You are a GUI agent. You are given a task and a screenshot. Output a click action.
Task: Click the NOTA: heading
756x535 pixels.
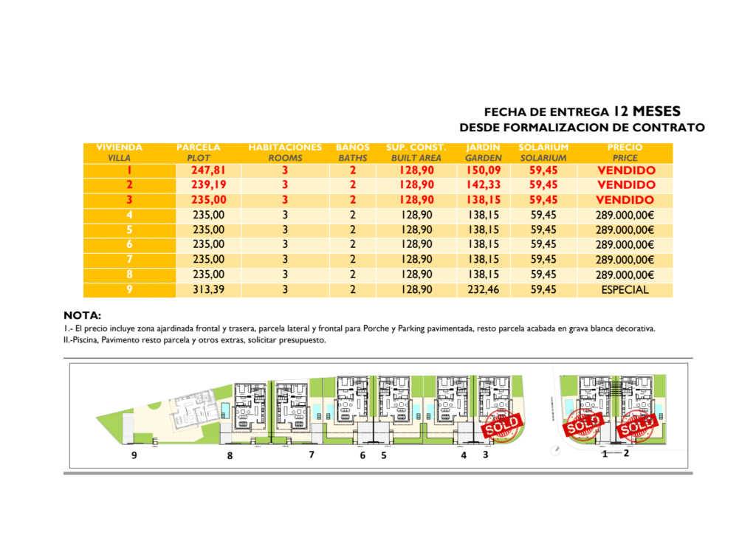pos(83,316)
